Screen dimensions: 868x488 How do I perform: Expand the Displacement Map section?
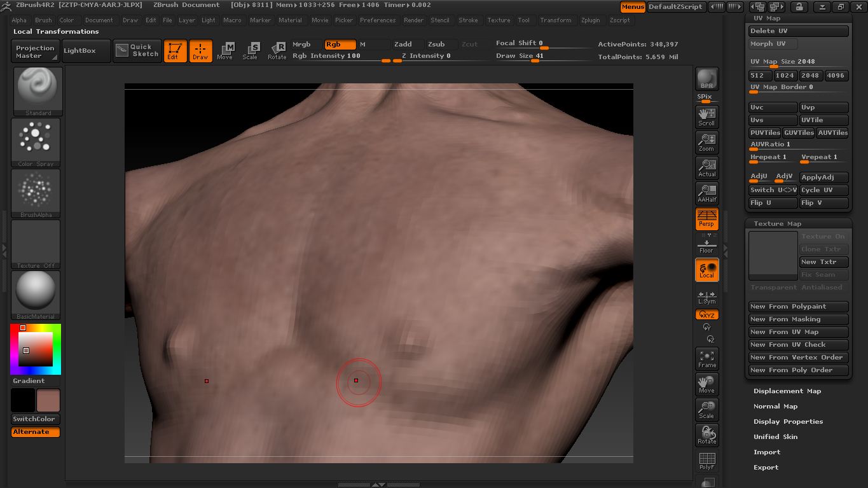tap(787, 391)
